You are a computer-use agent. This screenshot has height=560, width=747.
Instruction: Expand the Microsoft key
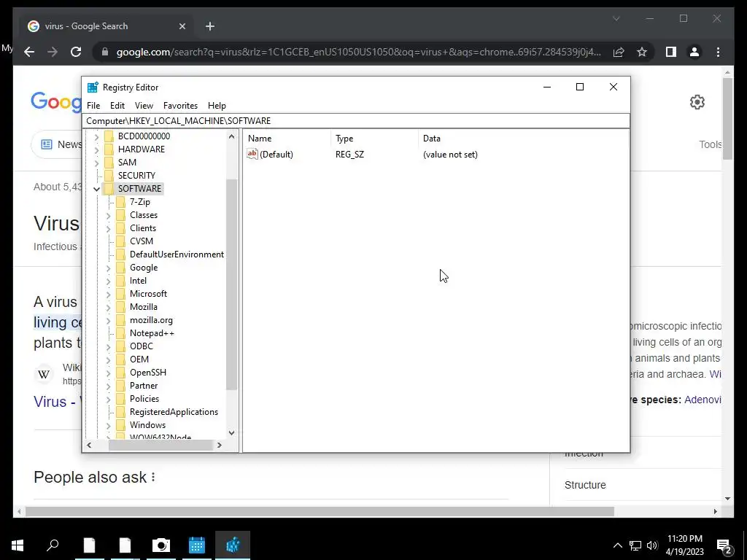coord(108,295)
